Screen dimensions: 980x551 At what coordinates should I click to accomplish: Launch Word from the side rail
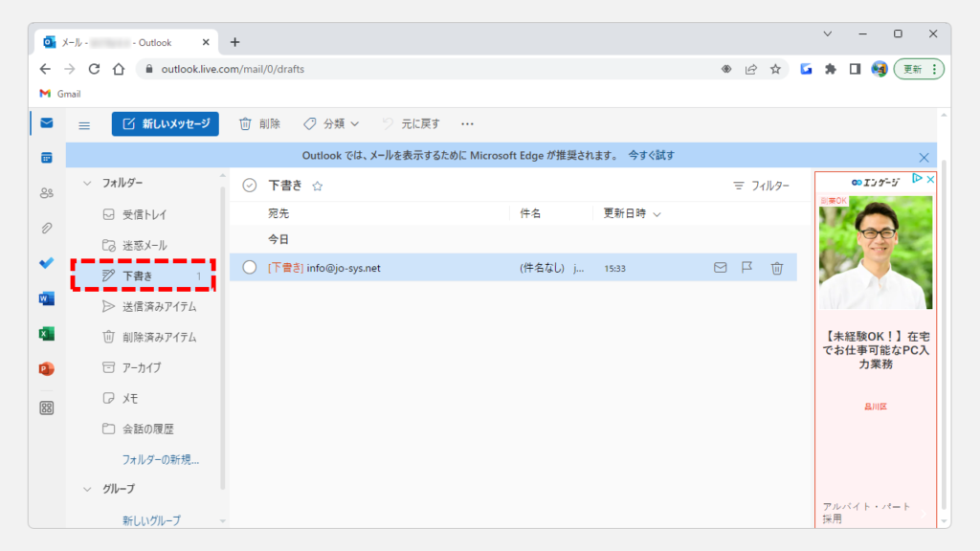pos(46,298)
